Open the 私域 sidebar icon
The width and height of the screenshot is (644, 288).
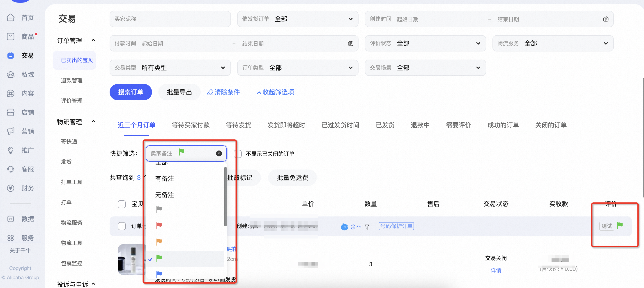pyautogui.click(x=11, y=74)
